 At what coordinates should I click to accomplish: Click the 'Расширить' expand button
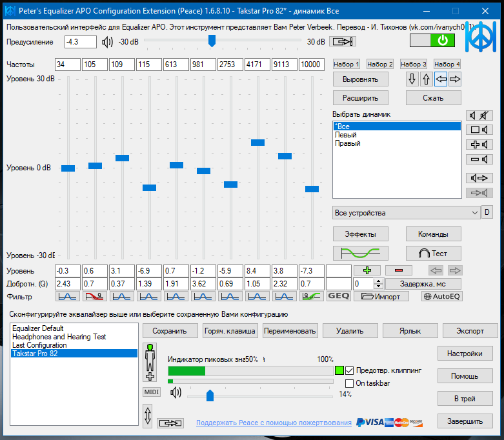(360, 98)
